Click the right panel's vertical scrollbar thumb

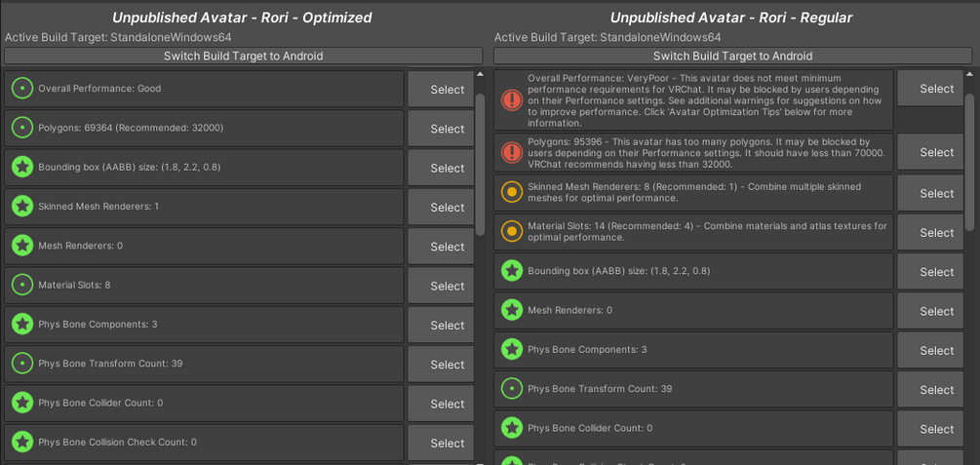[x=969, y=161]
